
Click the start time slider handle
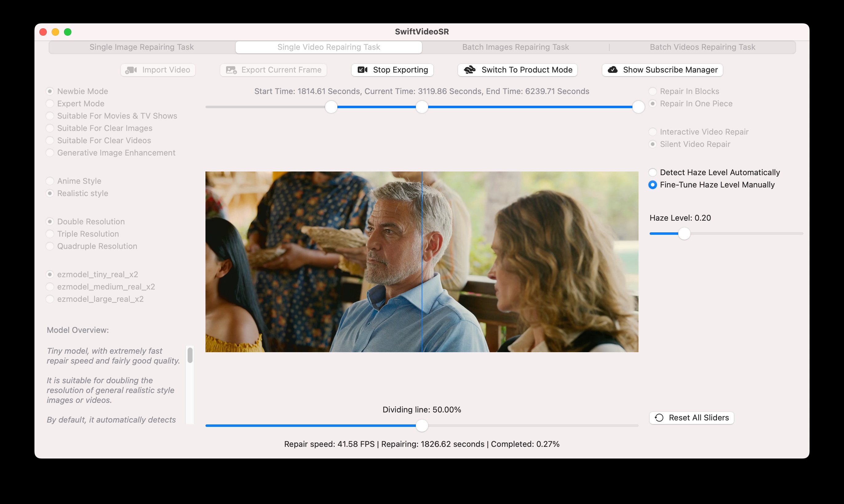[331, 107]
